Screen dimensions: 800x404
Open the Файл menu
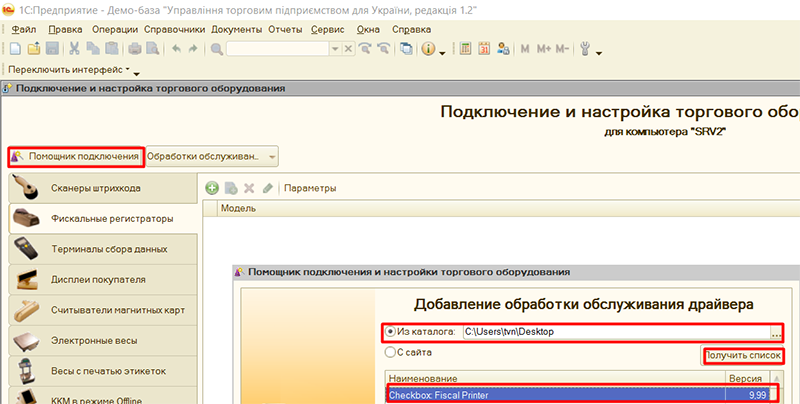tap(23, 29)
